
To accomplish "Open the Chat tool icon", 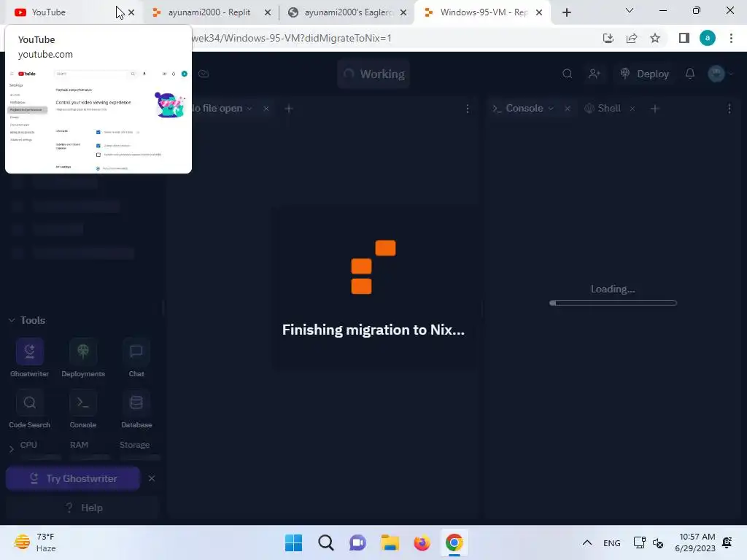I will click(x=136, y=352).
